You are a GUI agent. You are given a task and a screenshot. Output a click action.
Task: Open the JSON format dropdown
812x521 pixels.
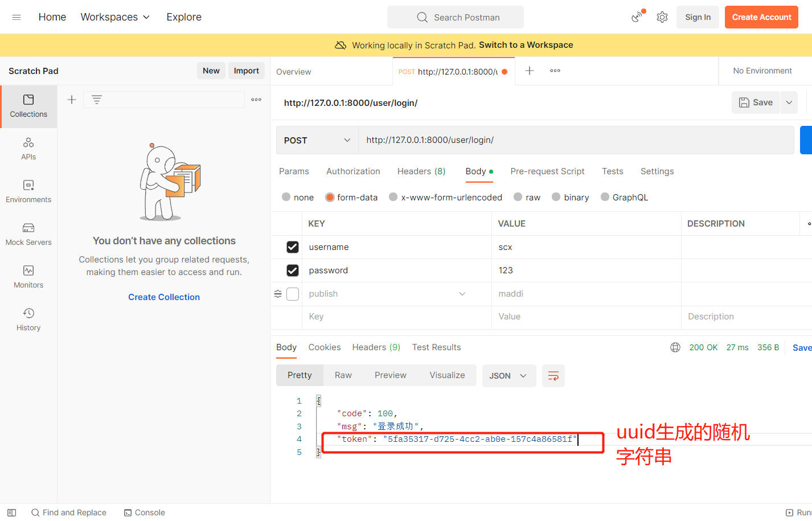point(509,376)
